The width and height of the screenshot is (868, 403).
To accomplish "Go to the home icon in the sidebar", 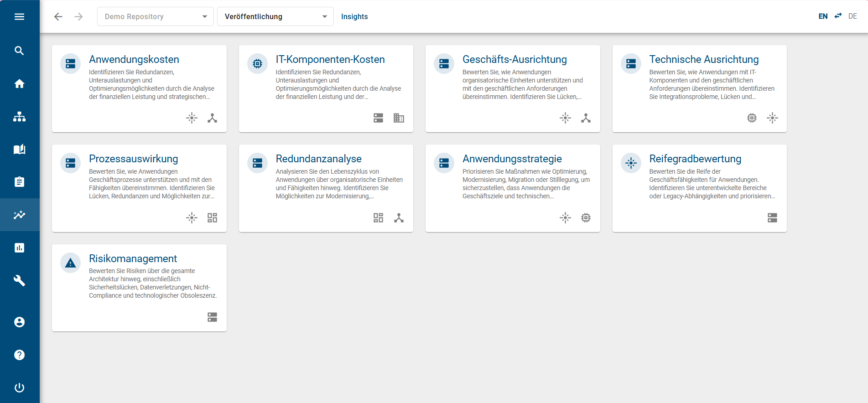I will pyautogui.click(x=19, y=84).
